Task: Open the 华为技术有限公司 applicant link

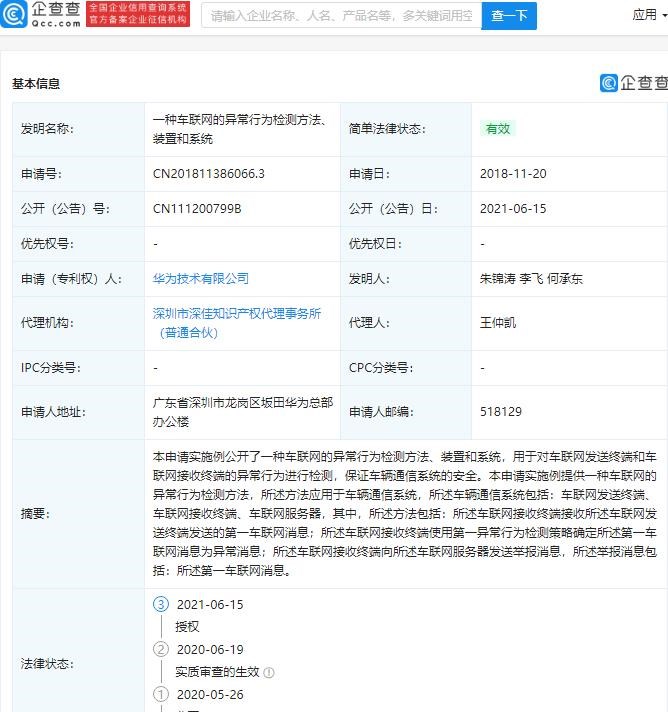Action: 201,278
